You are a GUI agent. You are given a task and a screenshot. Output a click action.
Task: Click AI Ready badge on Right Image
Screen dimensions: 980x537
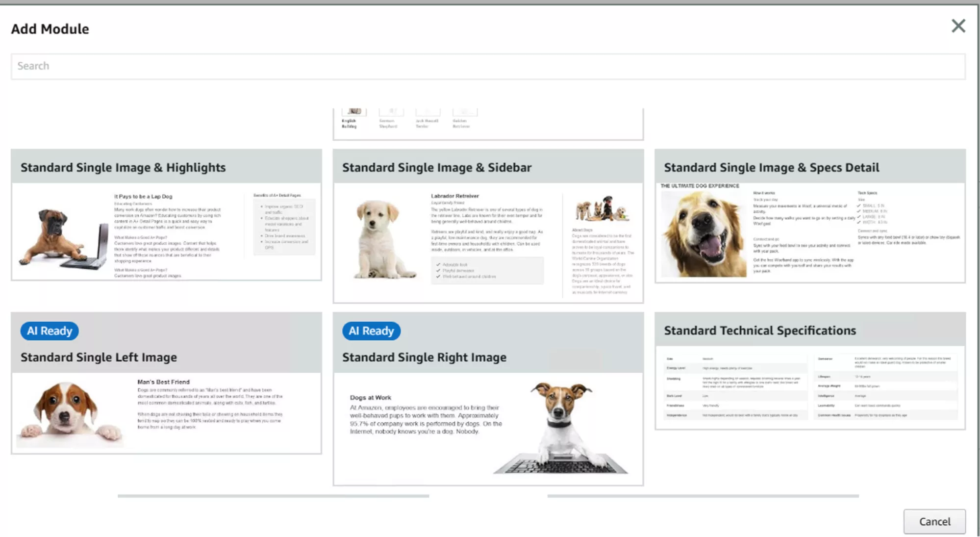[371, 331]
